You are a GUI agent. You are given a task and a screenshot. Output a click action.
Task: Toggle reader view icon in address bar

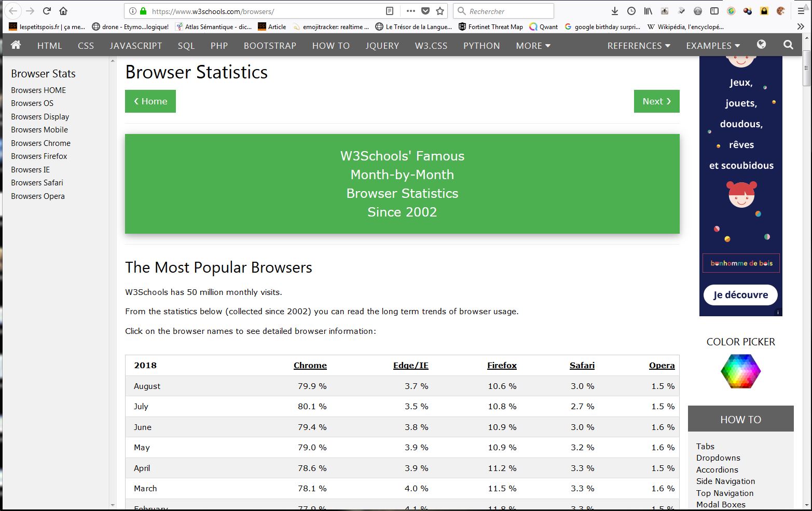coord(390,11)
